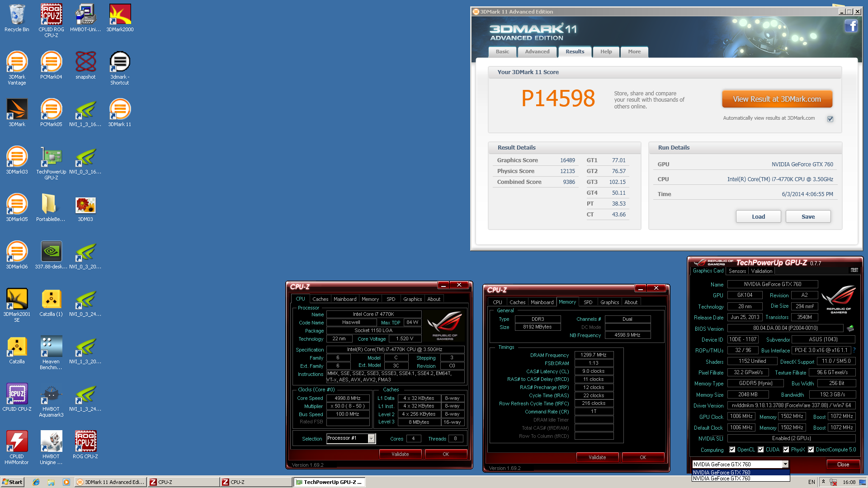
Task: Switch to Caches tab in left CPU-Z
Action: (x=320, y=299)
